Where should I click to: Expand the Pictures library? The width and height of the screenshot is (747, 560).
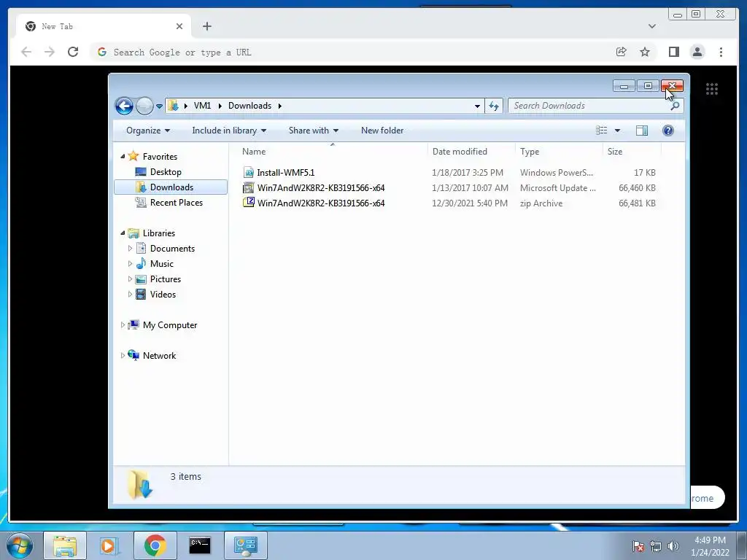point(130,279)
